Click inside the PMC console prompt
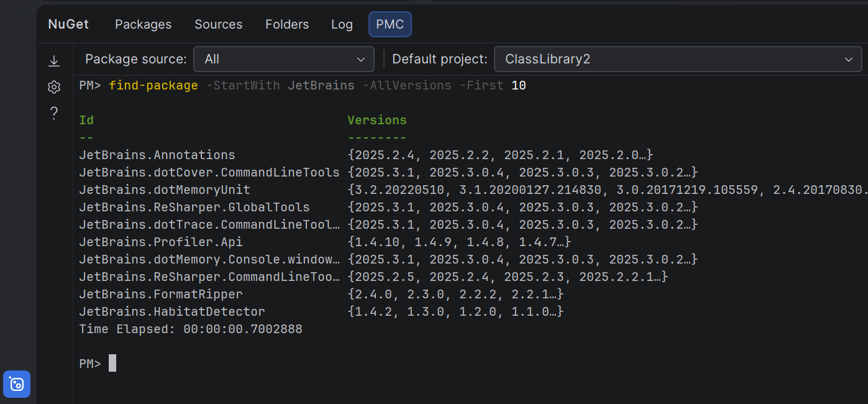The image size is (868, 404). (112, 363)
